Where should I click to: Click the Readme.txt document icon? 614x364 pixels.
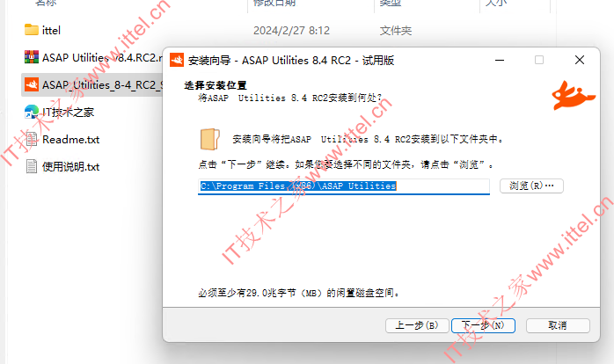[32, 139]
